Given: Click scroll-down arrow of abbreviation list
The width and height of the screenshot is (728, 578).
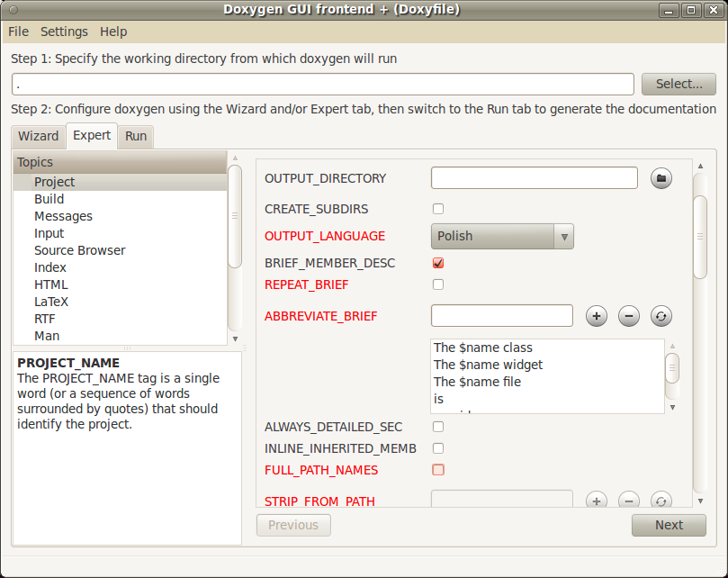Looking at the screenshot, I should coord(672,408).
